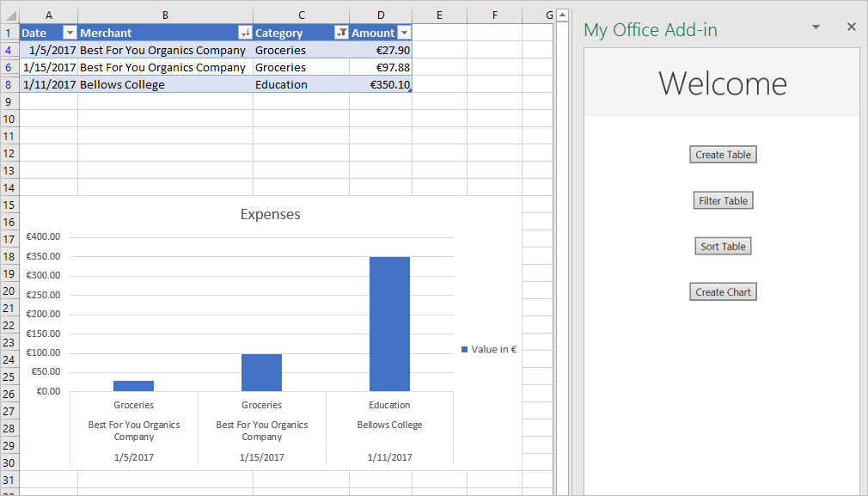The height and width of the screenshot is (496, 868).
Task: Select the Expenses chart title
Action: click(x=270, y=214)
